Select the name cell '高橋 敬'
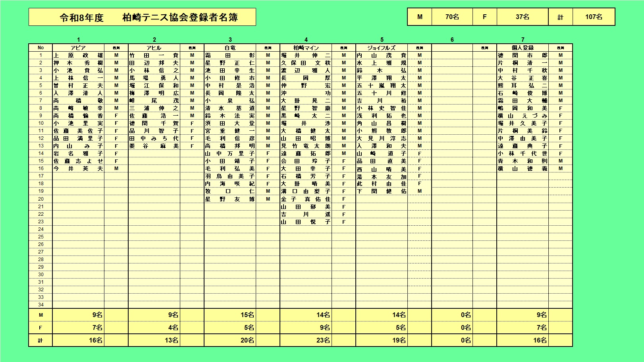Screen dimensions: 644x362 pos(78,101)
